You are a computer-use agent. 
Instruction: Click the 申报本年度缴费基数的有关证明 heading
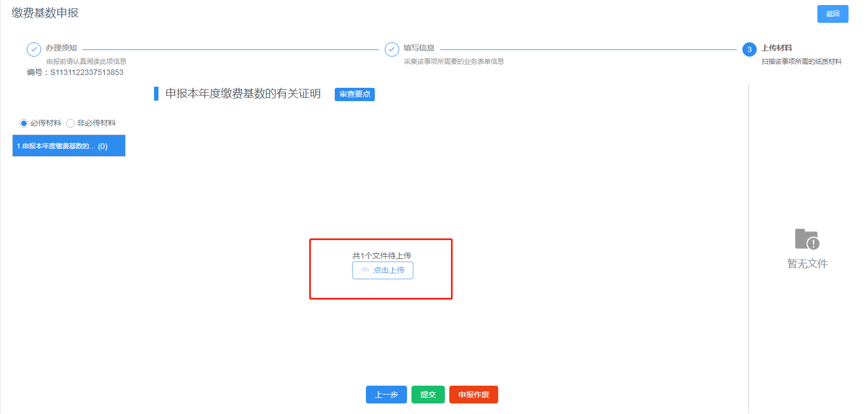(x=243, y=94)
